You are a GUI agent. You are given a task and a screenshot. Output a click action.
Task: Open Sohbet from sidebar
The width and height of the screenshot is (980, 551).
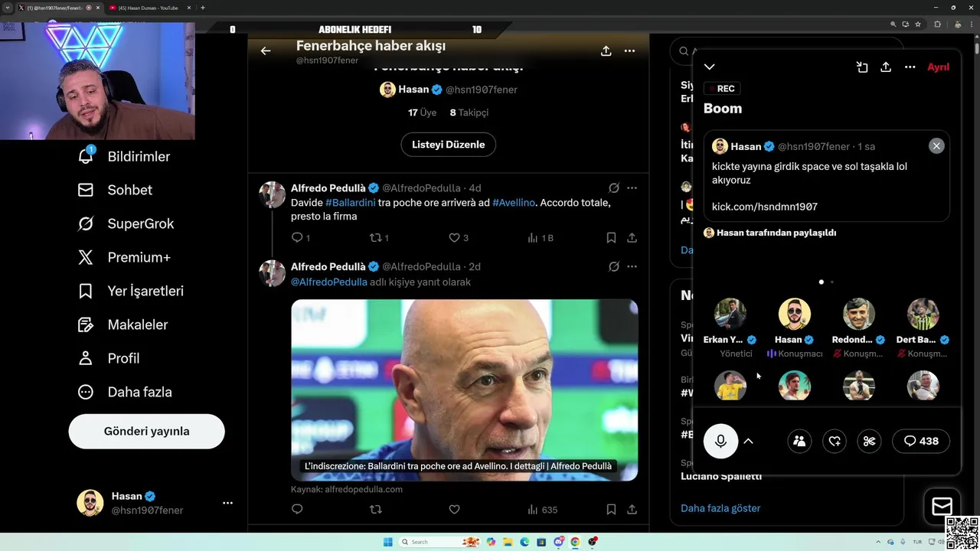[115, 190]
